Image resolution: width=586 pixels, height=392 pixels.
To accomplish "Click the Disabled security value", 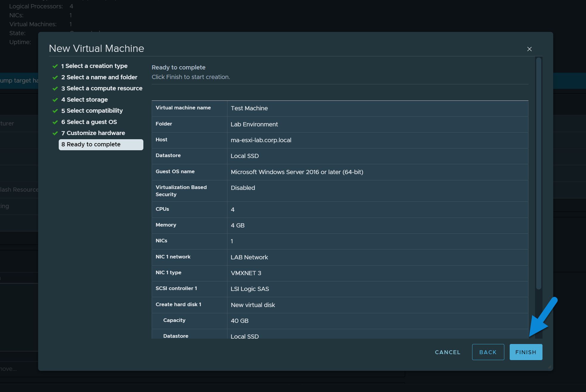I will click(243, 188).
